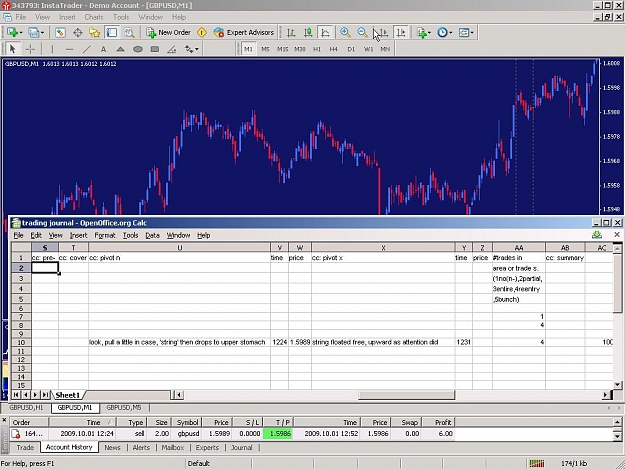Viewport: 625px width, 469px height.
Task: Expand the Indicators dropdown arrow
Action: click(x=429, y=33)
